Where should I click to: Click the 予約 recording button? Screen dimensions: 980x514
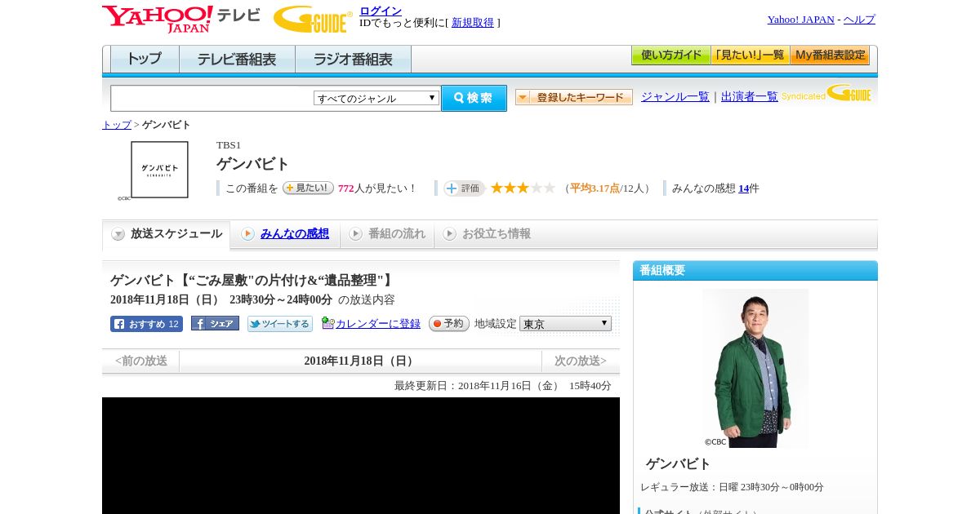pyautogui.click(x=449, y=324)
